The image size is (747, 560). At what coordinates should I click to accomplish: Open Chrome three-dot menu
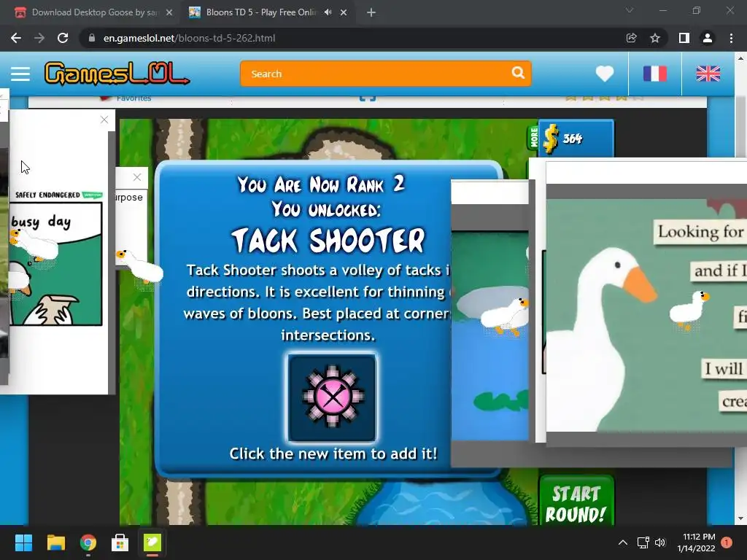click(731, 38)
